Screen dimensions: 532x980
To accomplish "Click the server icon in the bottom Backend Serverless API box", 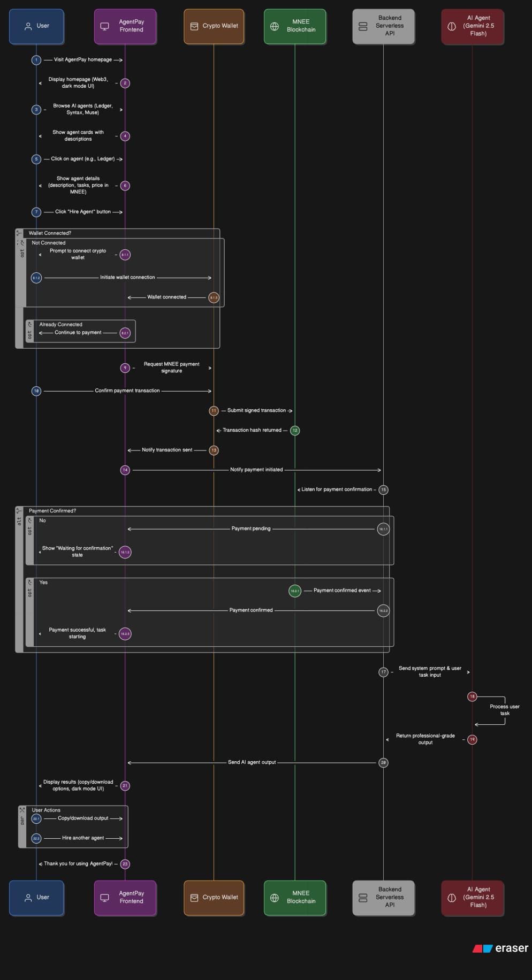I will click(x=363, y=898).
